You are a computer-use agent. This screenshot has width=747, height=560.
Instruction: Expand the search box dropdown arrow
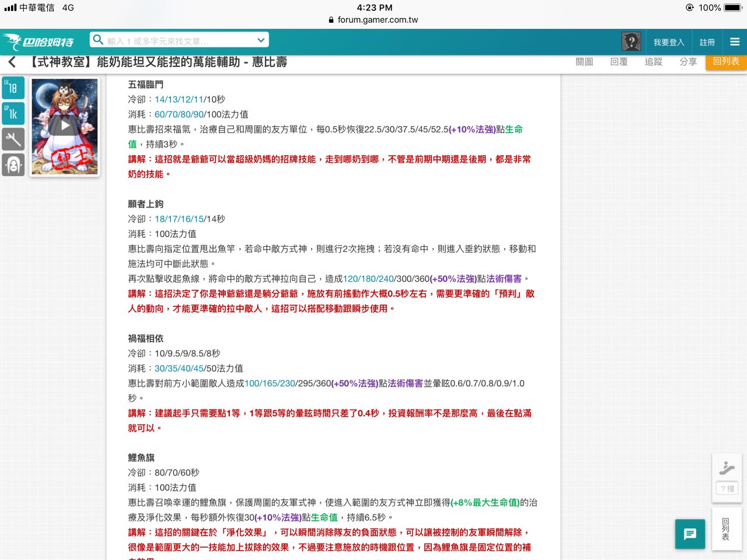(260, 40)
